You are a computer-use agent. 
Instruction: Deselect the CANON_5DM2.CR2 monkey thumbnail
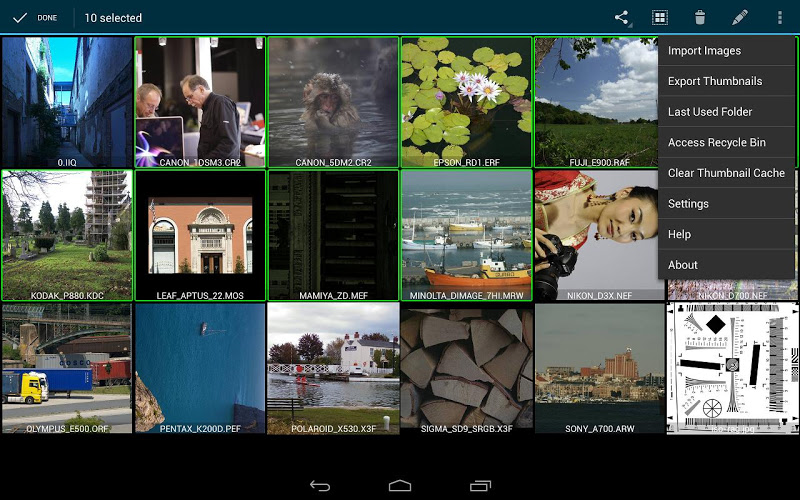(333, 102)
